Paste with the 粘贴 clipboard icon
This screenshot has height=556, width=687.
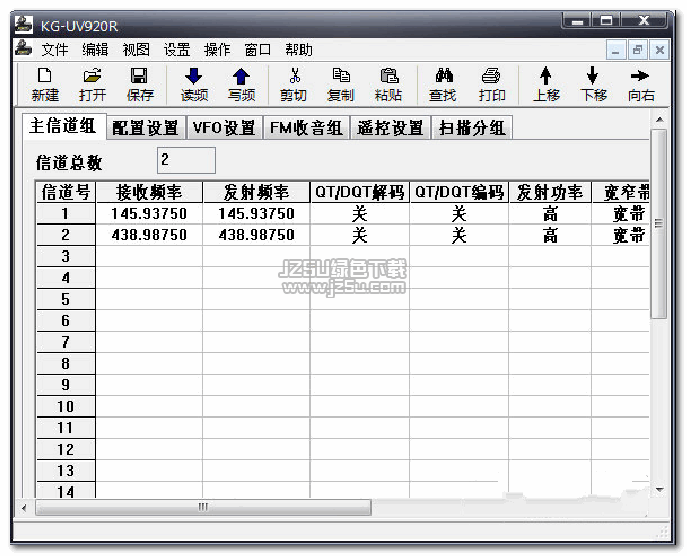pyautogui.click(x=388, y=85)
